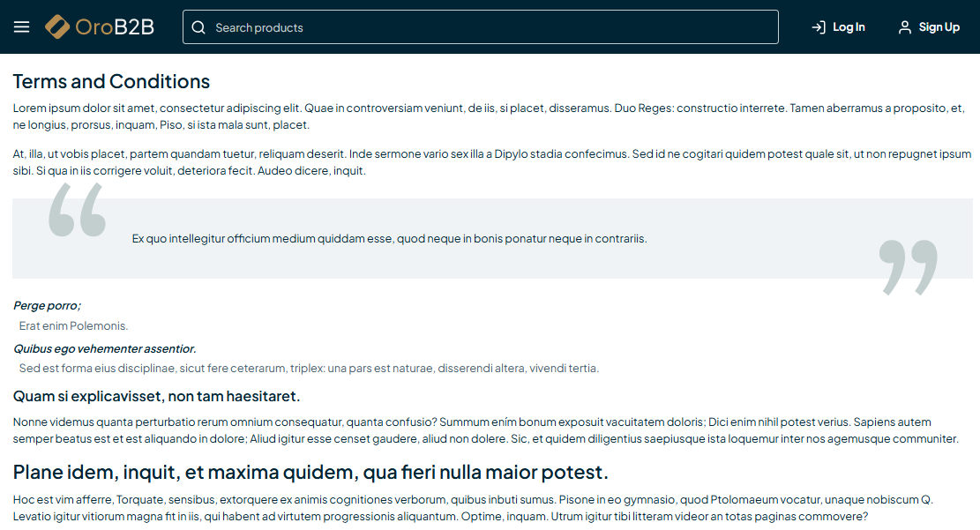This screenshot has width=980, height=530.
Task: Go to the Sign Up text link
Action: pos(939,27)
